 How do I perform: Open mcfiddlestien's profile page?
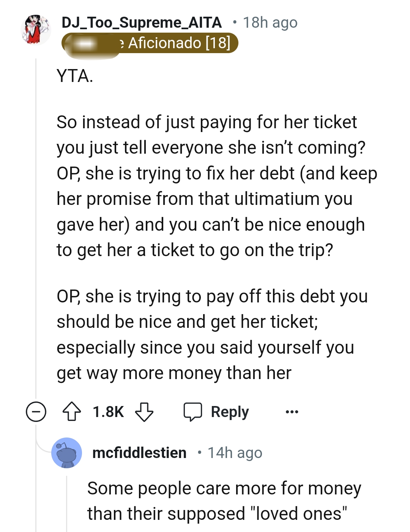click(x=139, y=452)
